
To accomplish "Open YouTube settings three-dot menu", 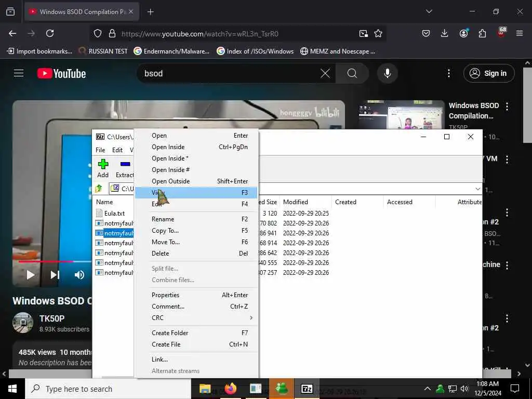I will [x=448, y=73].
